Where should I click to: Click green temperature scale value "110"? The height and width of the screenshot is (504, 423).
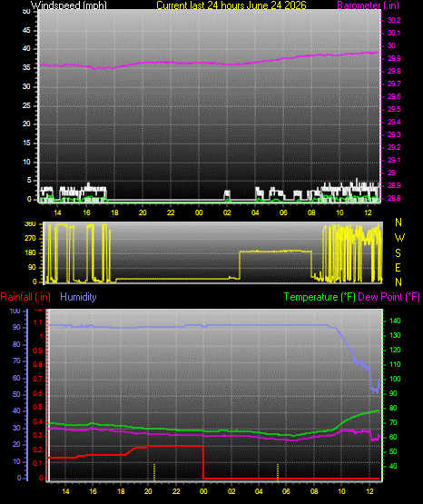tap(395, 364)
